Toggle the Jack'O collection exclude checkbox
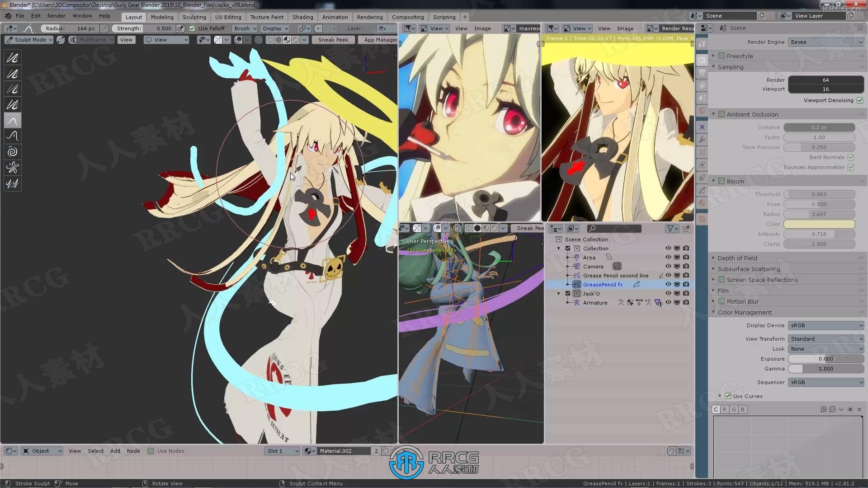 (568, 293)
